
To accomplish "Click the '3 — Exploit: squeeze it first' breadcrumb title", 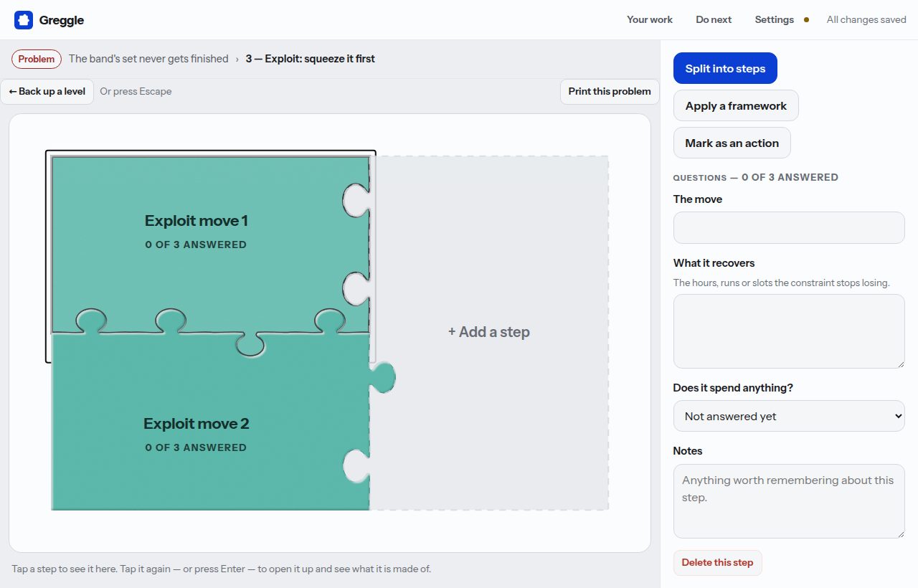I will (x=311, y=59).
